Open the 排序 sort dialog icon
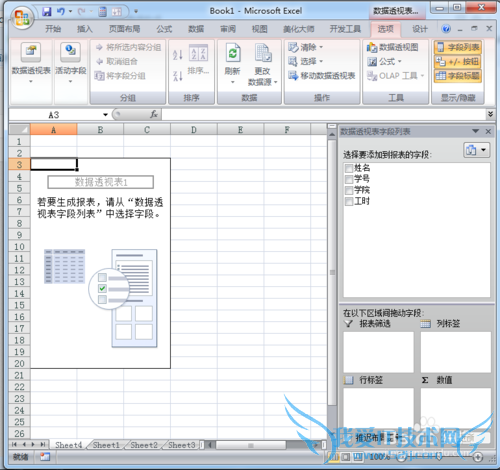Screen dimensions: 500x470 click(198, 52)
